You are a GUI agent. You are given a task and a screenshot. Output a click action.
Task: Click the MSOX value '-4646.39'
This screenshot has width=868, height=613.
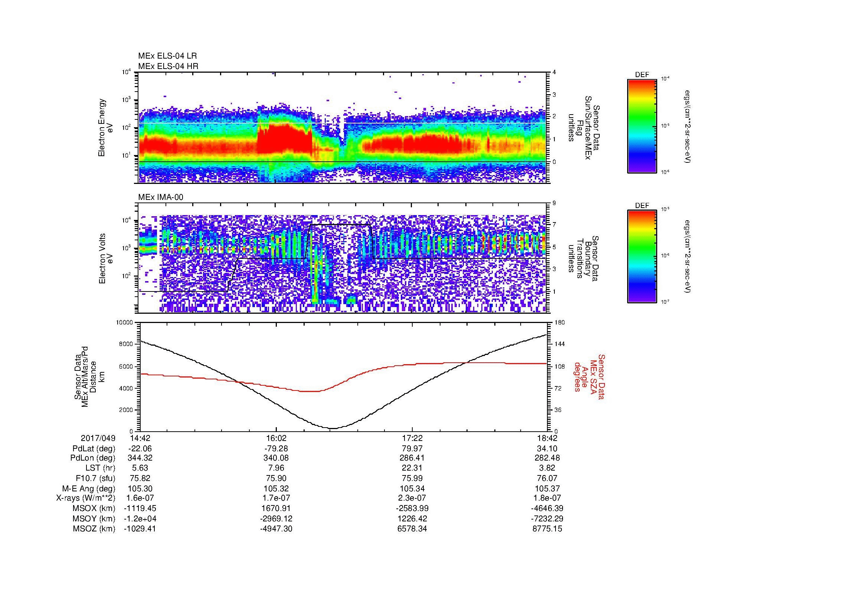tap(547, 508)
